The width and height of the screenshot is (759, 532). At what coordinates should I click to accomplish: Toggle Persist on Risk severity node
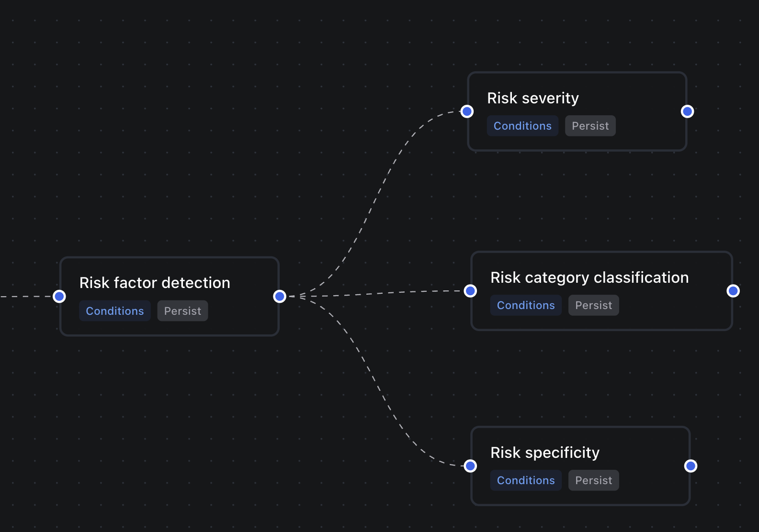point(590,126)
